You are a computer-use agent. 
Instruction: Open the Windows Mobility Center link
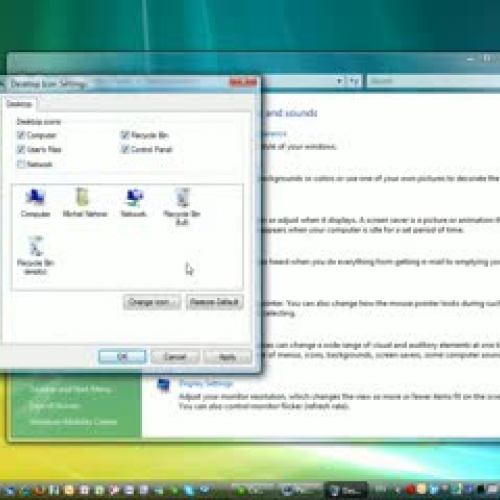73,422
